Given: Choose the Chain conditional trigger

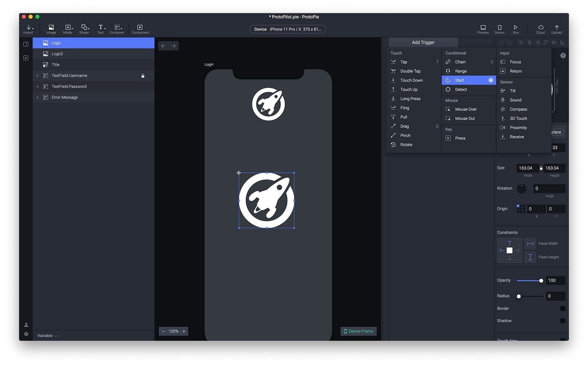Looking at the screenshot, I should 469,62.
